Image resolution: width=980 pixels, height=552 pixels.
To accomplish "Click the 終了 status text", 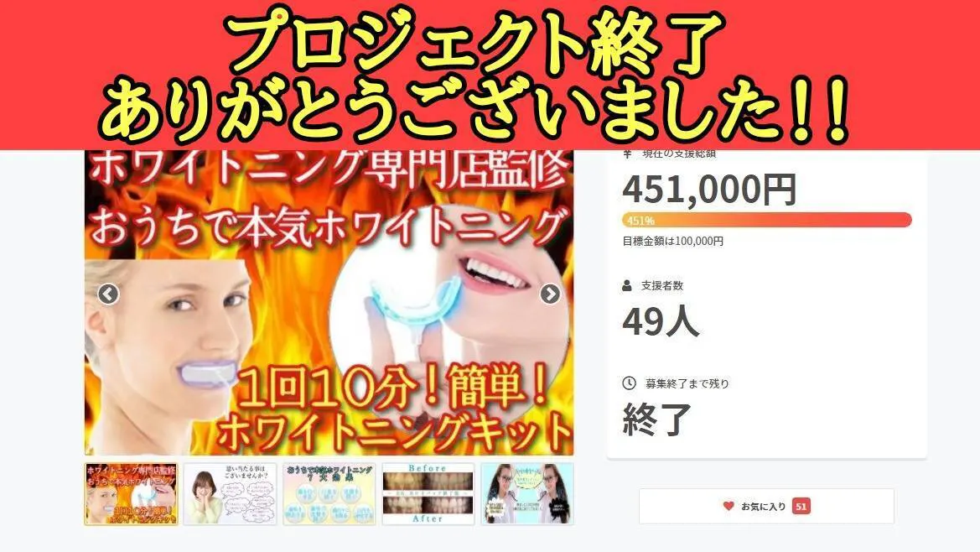I will pos(657,419).
